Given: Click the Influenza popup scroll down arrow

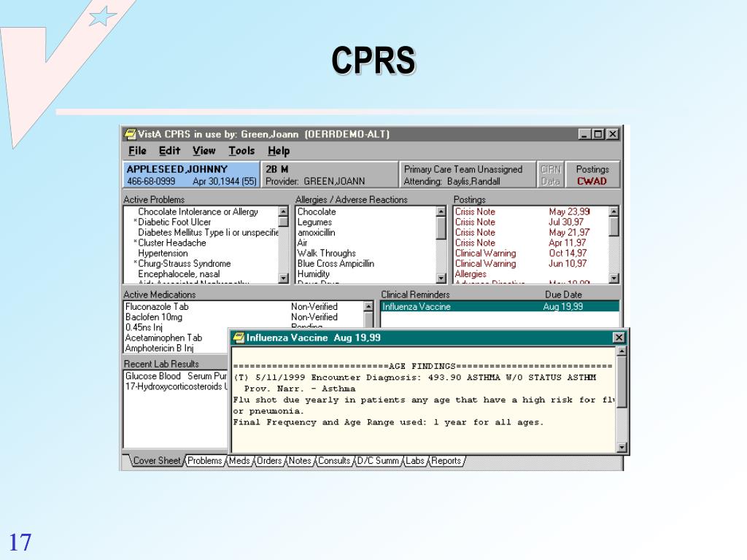Looking at the screenshot, I should [622, 447].
